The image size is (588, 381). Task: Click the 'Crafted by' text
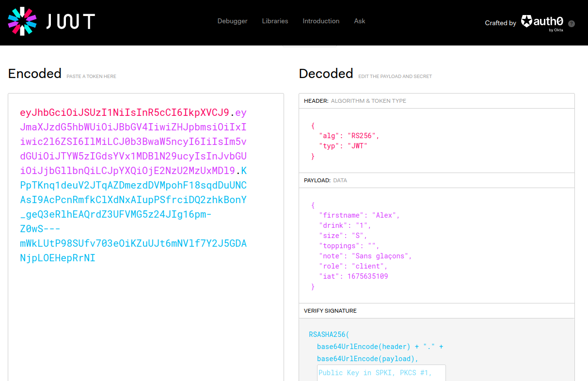[500, 23]
